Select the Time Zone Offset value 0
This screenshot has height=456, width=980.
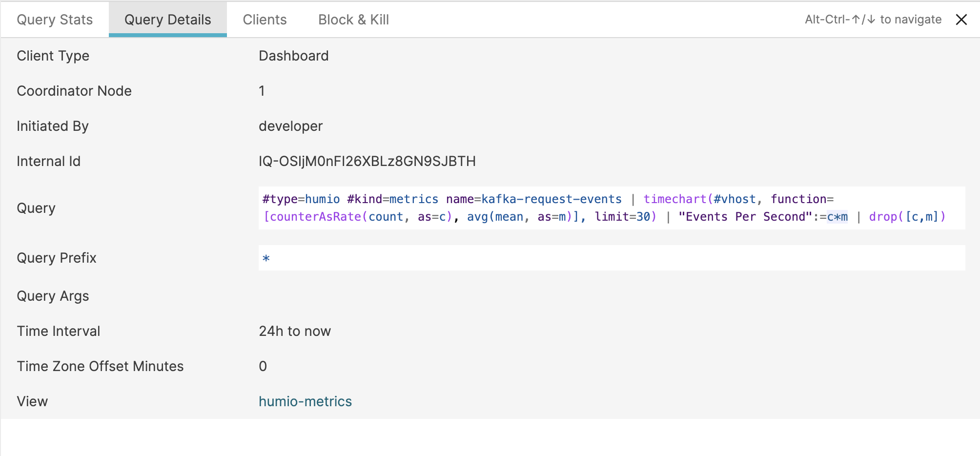(x=263, y=366)
